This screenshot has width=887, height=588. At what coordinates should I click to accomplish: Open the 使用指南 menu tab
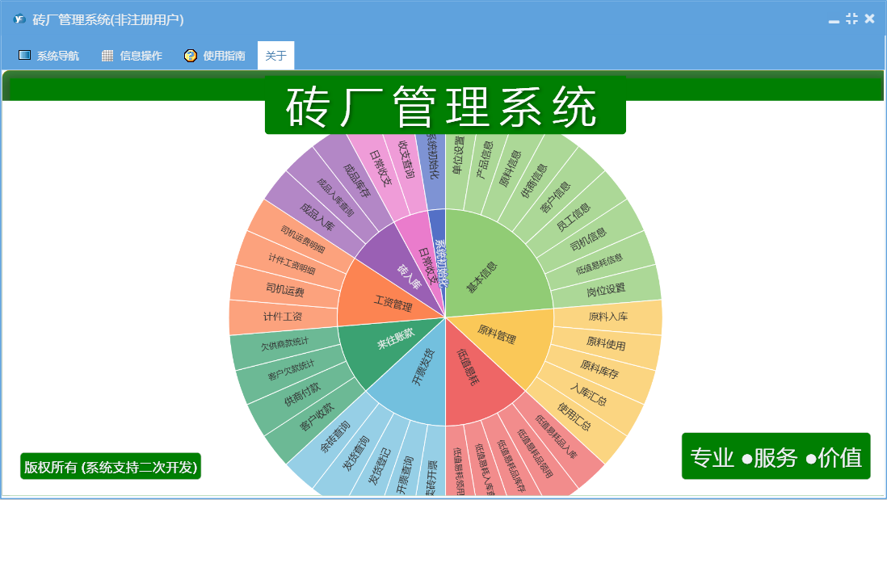215,56
